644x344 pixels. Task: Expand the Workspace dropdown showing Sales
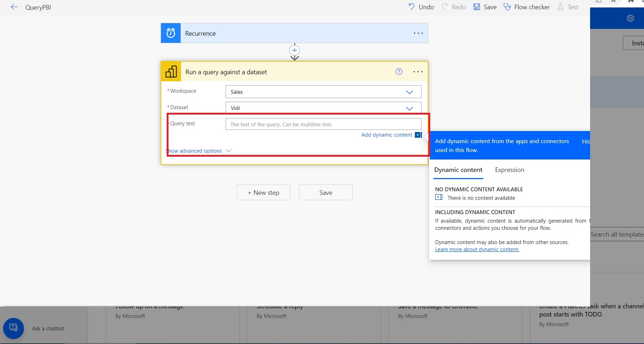point(323,92)
